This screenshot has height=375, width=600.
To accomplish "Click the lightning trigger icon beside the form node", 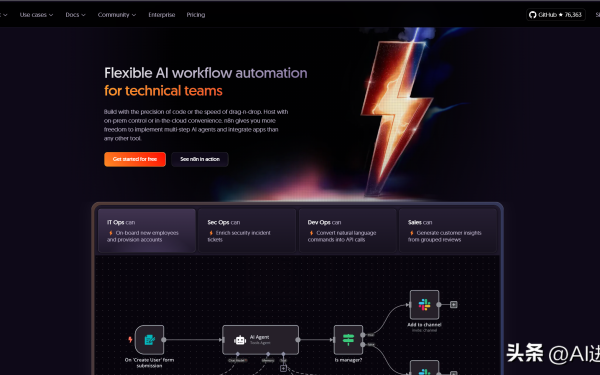I will 130,339.
